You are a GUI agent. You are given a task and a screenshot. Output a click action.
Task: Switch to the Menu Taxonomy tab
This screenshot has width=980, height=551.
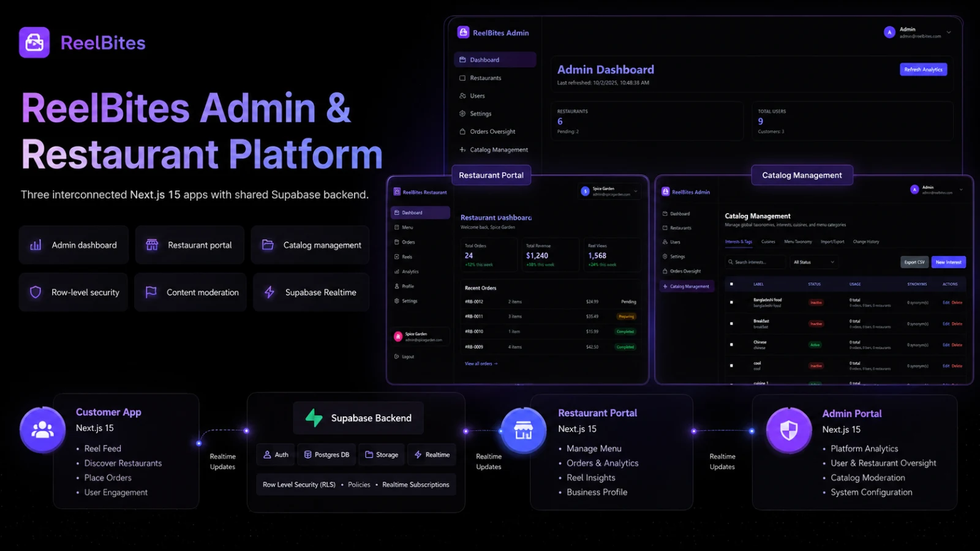tap(798, 242)
